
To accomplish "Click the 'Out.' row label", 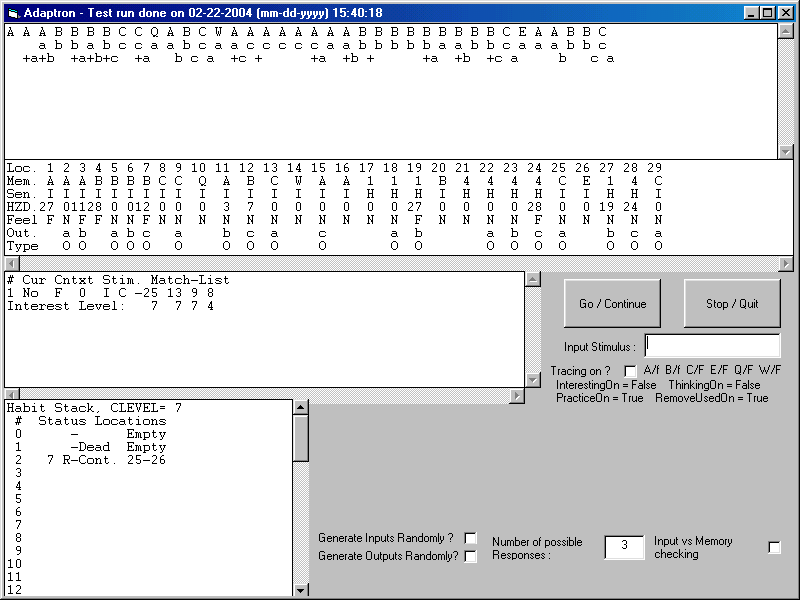I will [21, 233].
